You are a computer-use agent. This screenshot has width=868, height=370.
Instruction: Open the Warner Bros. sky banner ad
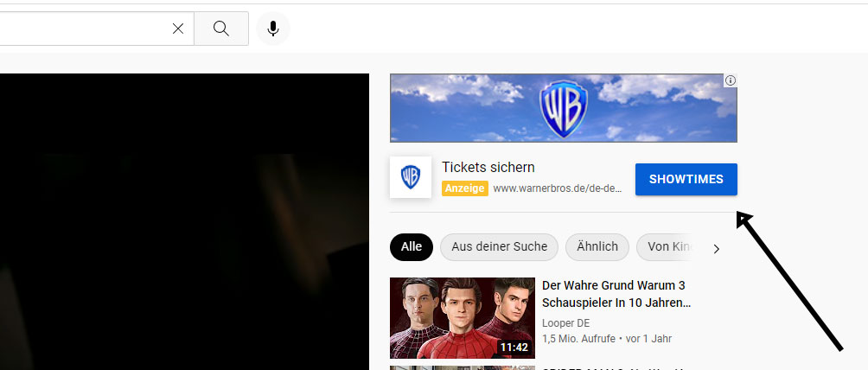pyautogui.click(x=562, y=108)
